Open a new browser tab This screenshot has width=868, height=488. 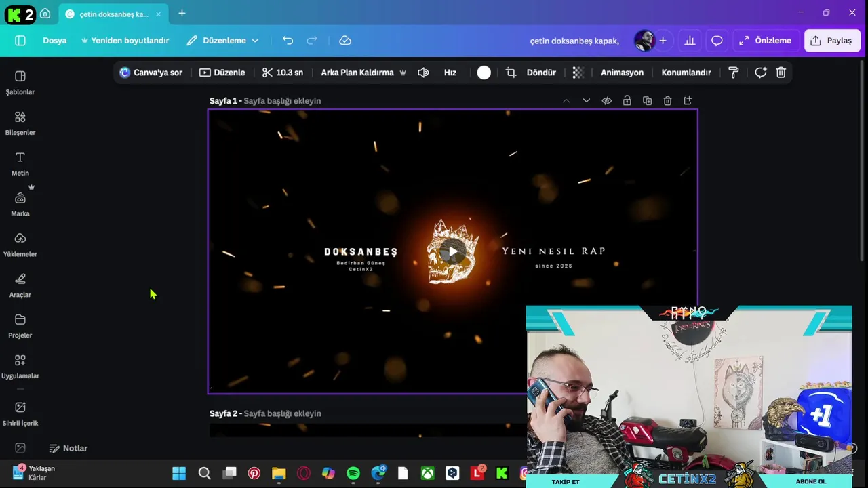pyautogui.click(x=182, y=14)
